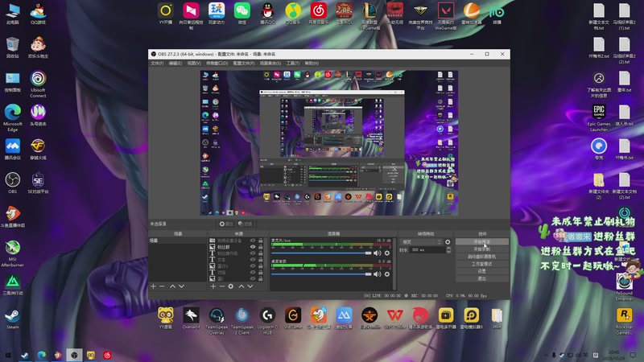Open transition properties gear next to 渐变
Image resolution: width=644 pixels, height=362 pixels.
(448, 242)
